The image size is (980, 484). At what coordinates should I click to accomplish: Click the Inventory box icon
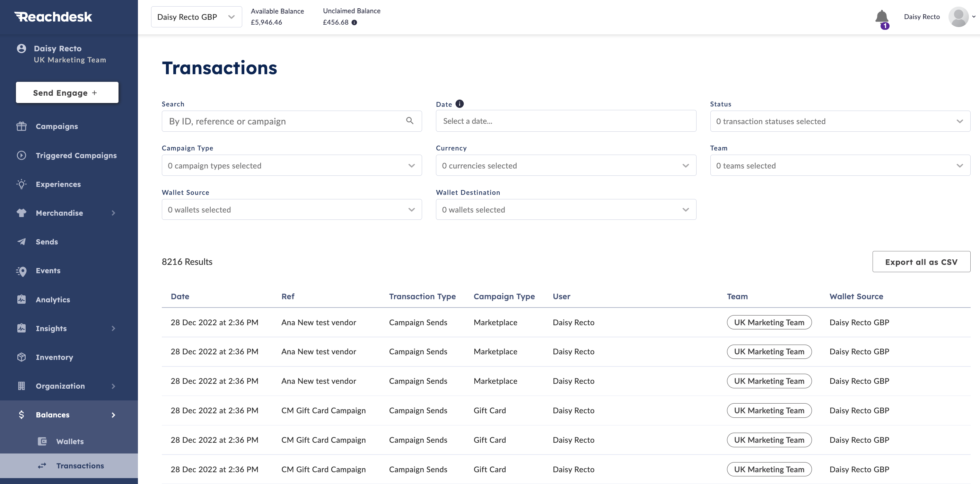click(21, 357)
